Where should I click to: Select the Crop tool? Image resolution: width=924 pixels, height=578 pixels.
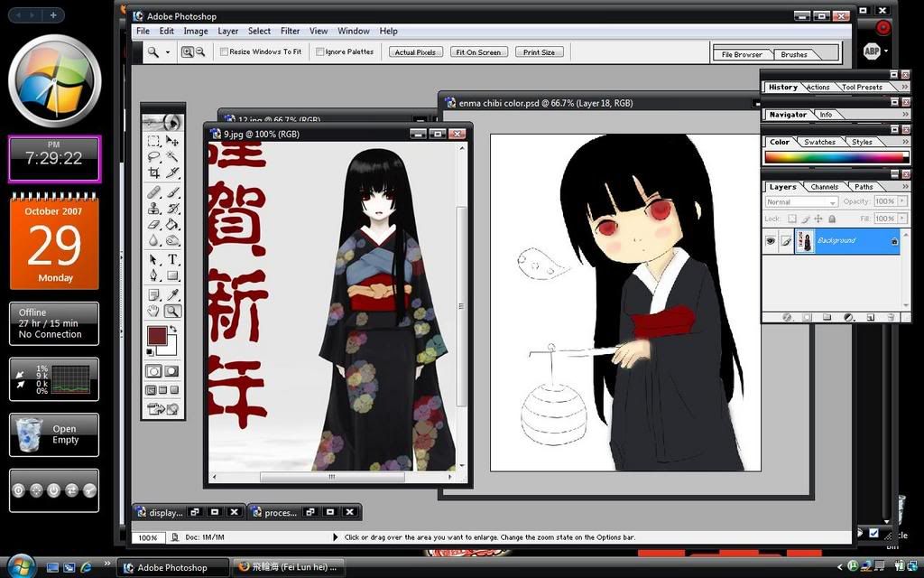pyautogui.click(x=153, y=172)
